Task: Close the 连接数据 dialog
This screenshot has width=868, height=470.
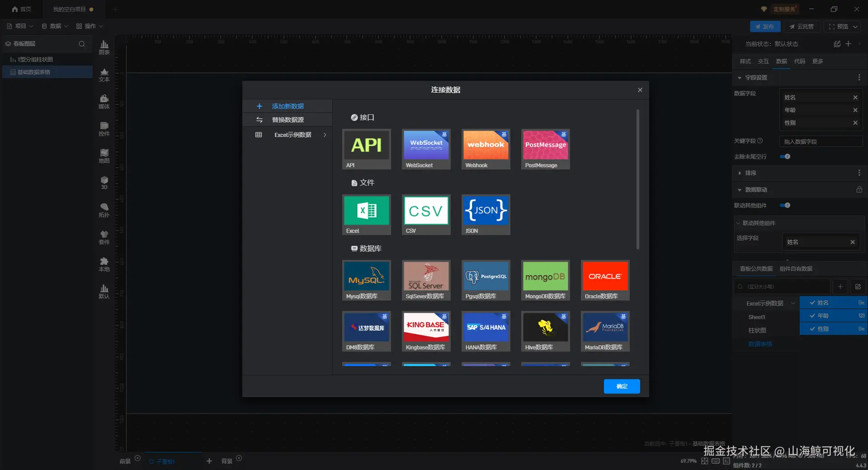Action: (x=640, y=90)
